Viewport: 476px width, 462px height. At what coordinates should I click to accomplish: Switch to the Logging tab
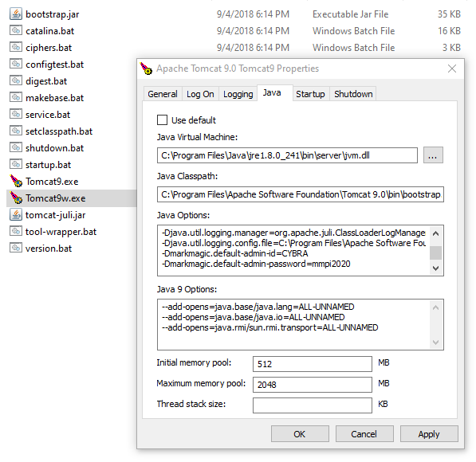click(x=238, y=94)
